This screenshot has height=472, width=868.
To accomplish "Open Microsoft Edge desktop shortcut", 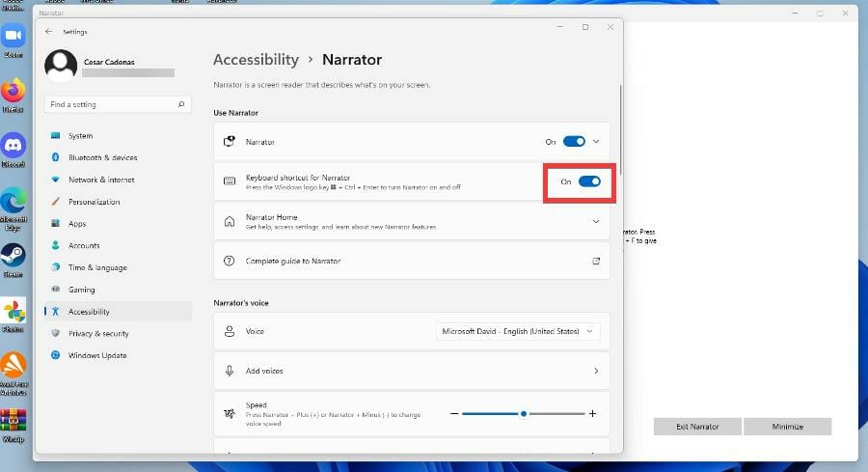I will 14,208.
